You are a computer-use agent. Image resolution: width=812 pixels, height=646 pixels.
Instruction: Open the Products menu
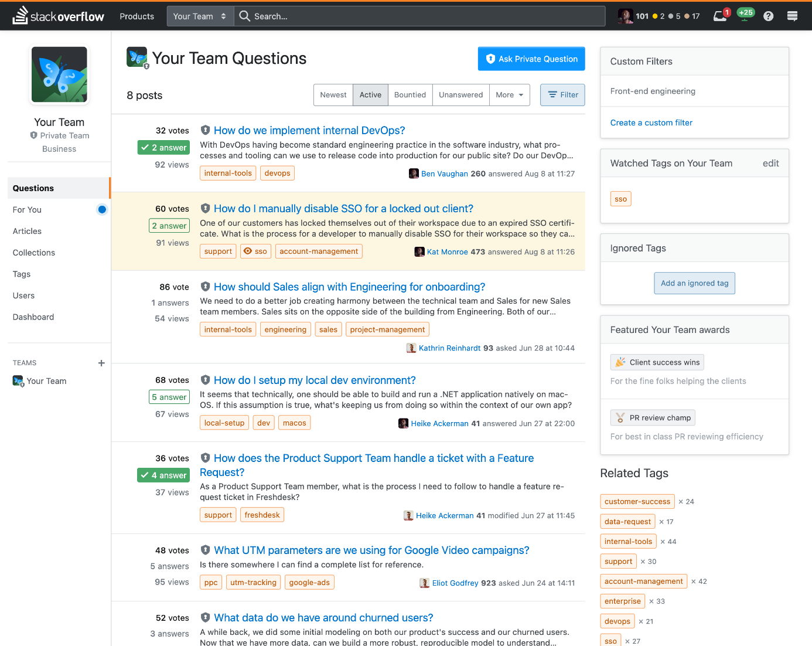[137, 16]
